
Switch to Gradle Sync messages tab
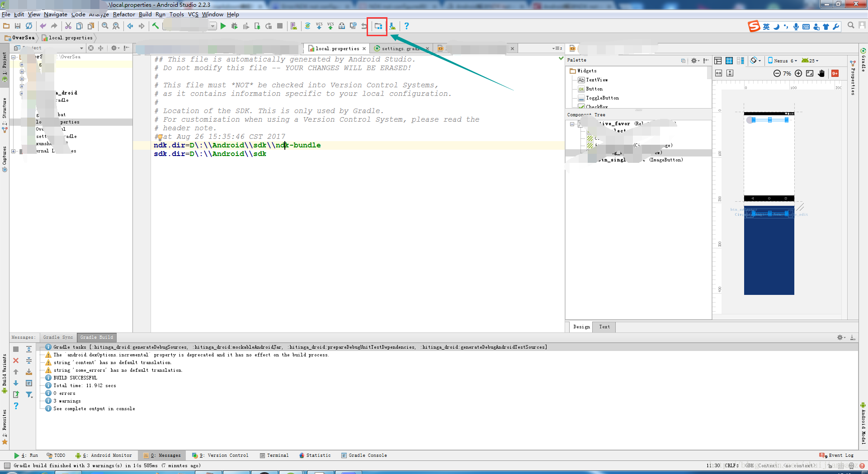(58, 337)
